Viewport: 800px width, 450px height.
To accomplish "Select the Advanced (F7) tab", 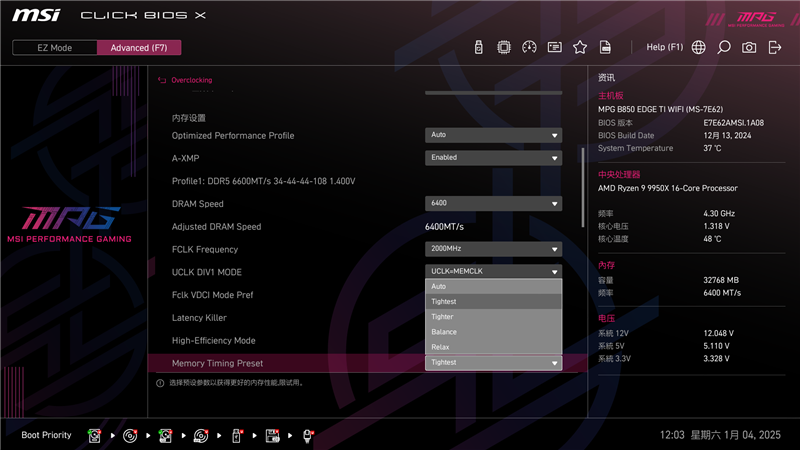I will point(139,47).
